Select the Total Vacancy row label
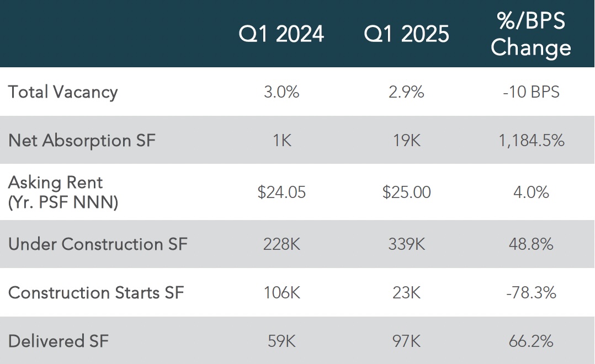The image size is (595, 364). [63, 92]
